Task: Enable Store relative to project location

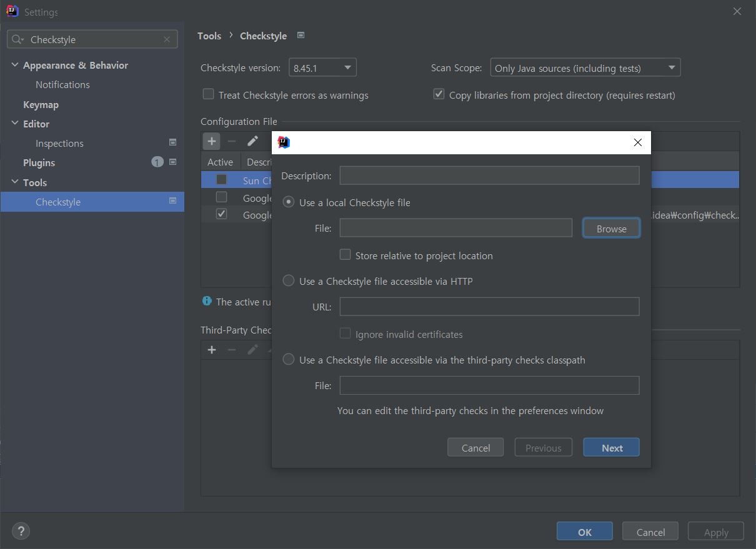Action: [x=345, y=254]
